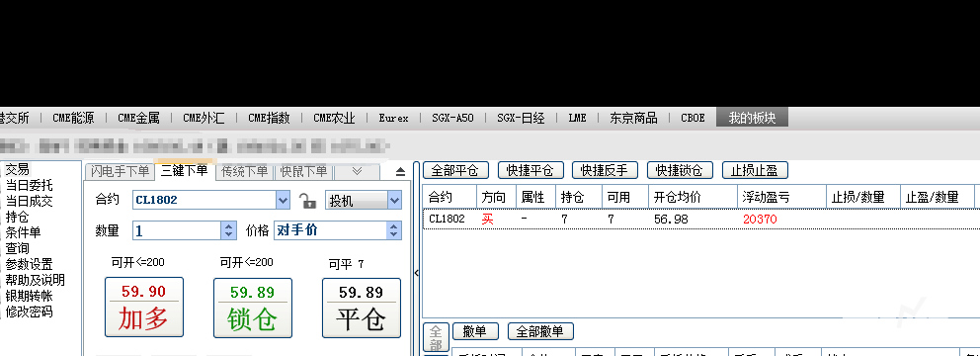Viewport: 980px width, 356px height.
Task: Open 修改密码 in the left menu
Action: tap(30, 311)
